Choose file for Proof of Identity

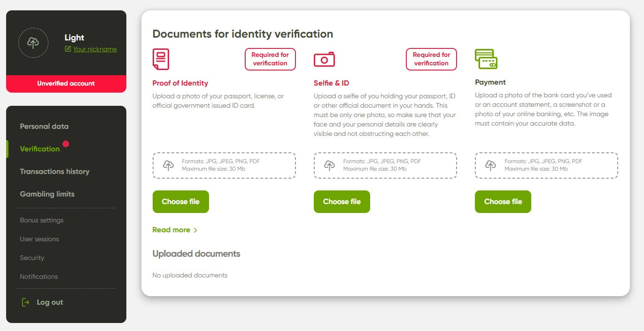click(x=180, y=202)
